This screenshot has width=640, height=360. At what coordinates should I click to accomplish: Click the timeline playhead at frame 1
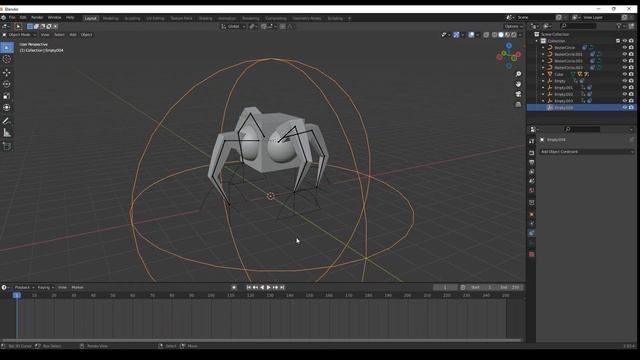17,295
